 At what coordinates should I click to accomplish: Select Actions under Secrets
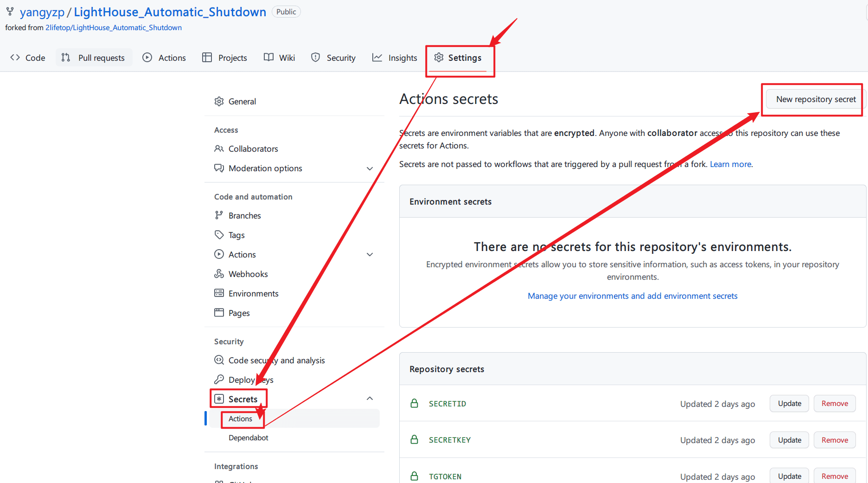[294, 419]
